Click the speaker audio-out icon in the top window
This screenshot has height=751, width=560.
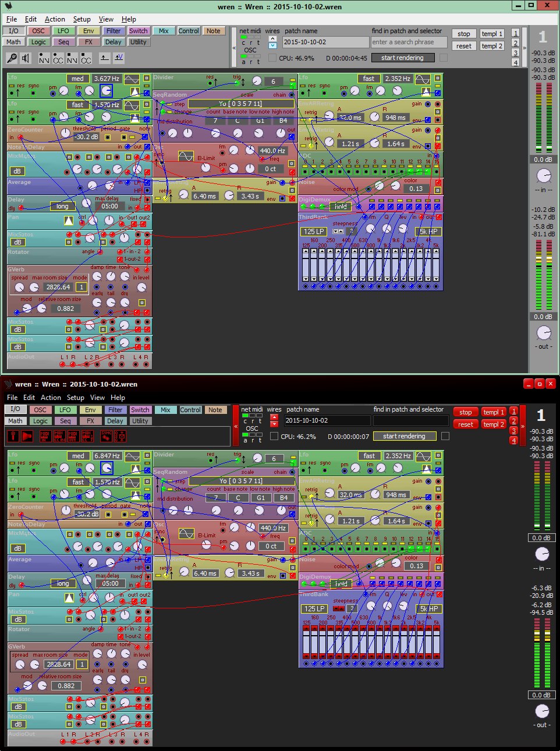click(26, 58)
